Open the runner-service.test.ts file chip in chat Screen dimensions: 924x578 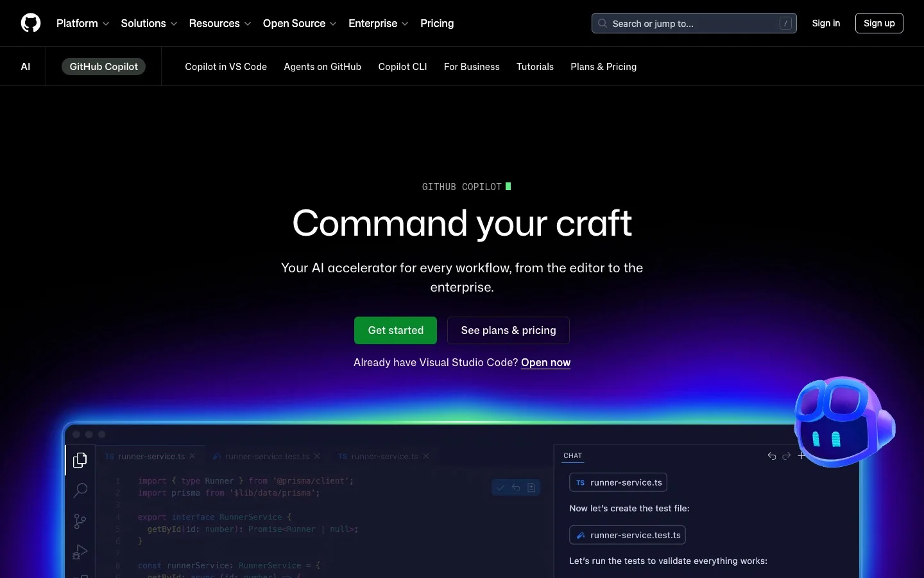pos(628,535)
